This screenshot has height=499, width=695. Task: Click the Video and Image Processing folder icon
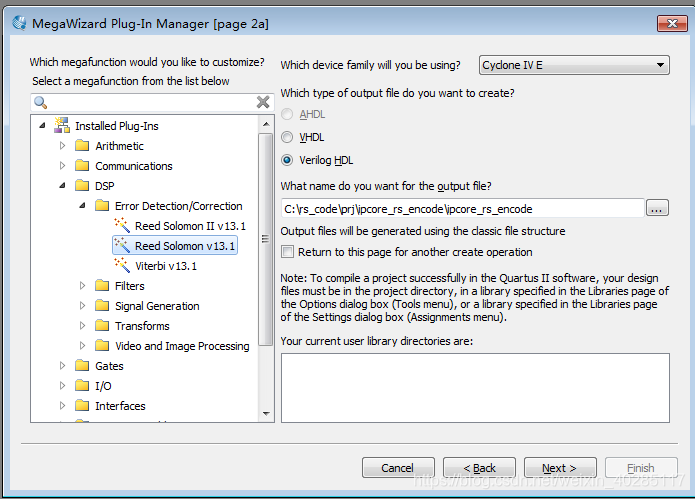tap(102, 345)
